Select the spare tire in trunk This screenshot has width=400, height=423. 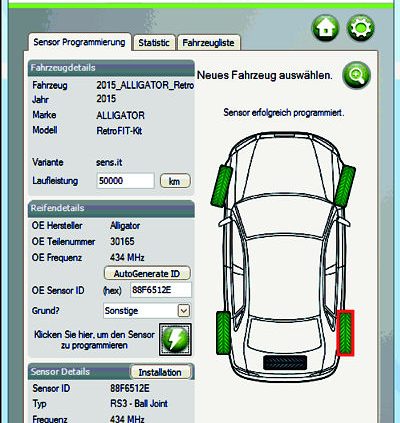(285, 363)
